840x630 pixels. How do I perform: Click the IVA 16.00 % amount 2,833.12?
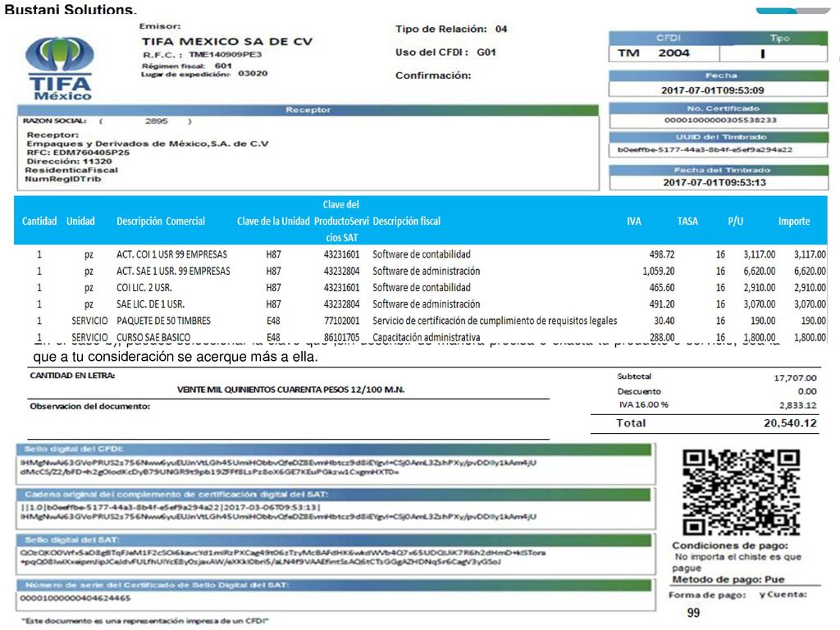point(797,405)
